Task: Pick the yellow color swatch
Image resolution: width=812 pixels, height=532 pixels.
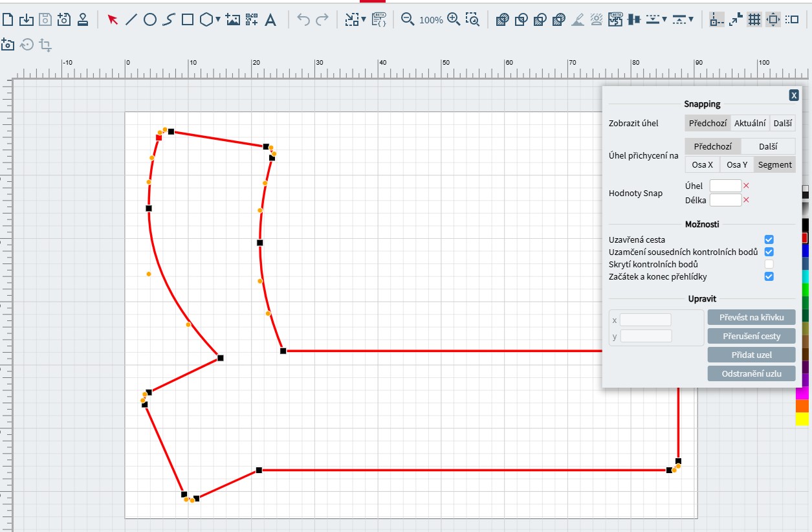Action: [x=802, y=419]
